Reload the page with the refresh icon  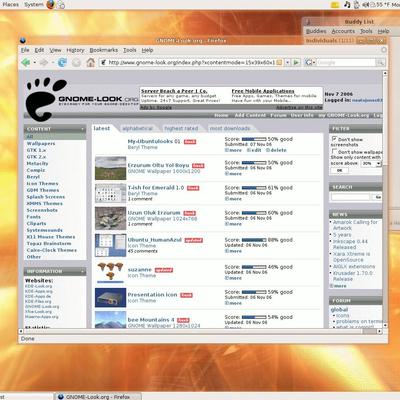pyautogui.click(x=62, y=62)
